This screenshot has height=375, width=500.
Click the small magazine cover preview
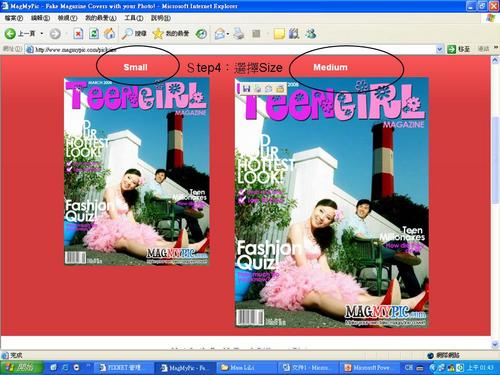pos(137,171)
